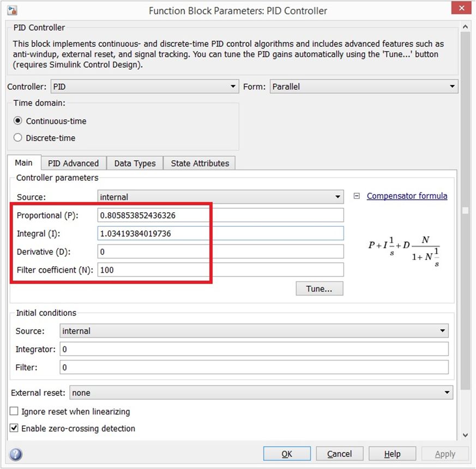This screenshot has height=469, width=476.
Task: Switch to the State Attributes tab
Action: click(200, 163)
